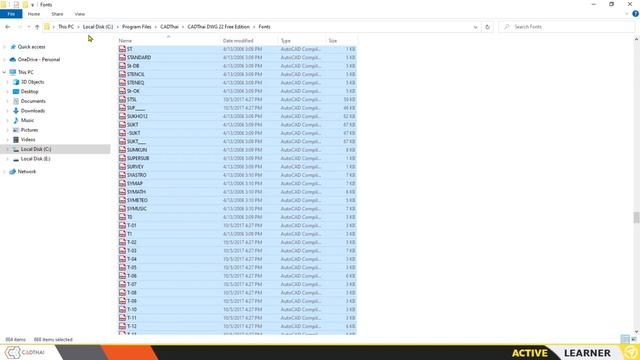Click the vertical scrollbar thumb
This screenshot has width=640, height=360.
coord(636,217)
